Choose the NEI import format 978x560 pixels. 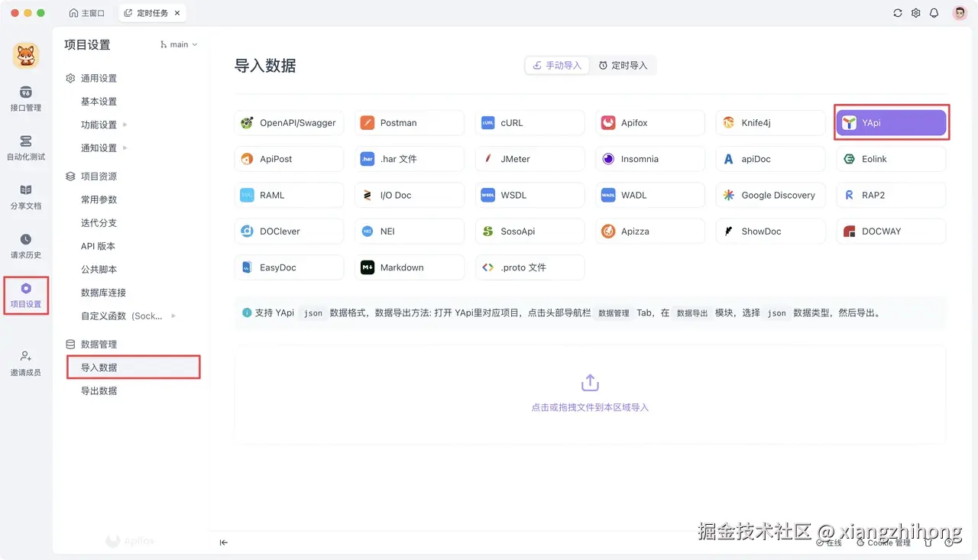410,231
